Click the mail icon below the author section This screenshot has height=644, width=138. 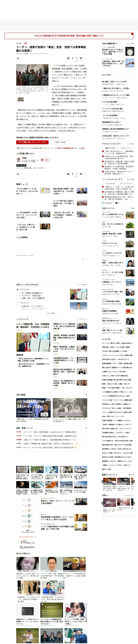(x=68, y=174)
